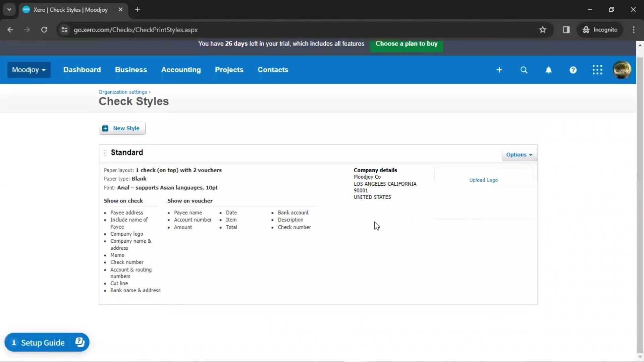The width and height of the screenshot is (644, 362).
Task: Click the 'Blank' paper type value
Action: click(139, 179)
